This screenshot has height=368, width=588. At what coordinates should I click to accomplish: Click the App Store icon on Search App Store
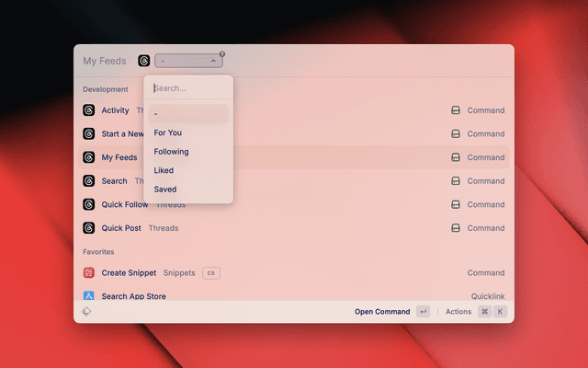89,296
